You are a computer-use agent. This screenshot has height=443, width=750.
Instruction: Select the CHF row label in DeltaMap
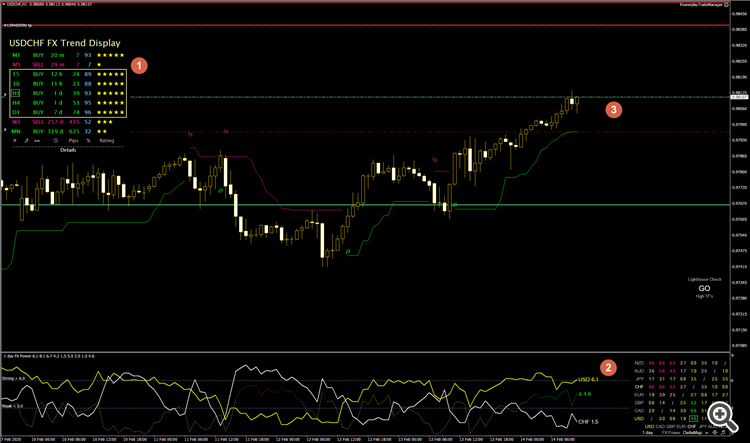(x=639, y=387)
